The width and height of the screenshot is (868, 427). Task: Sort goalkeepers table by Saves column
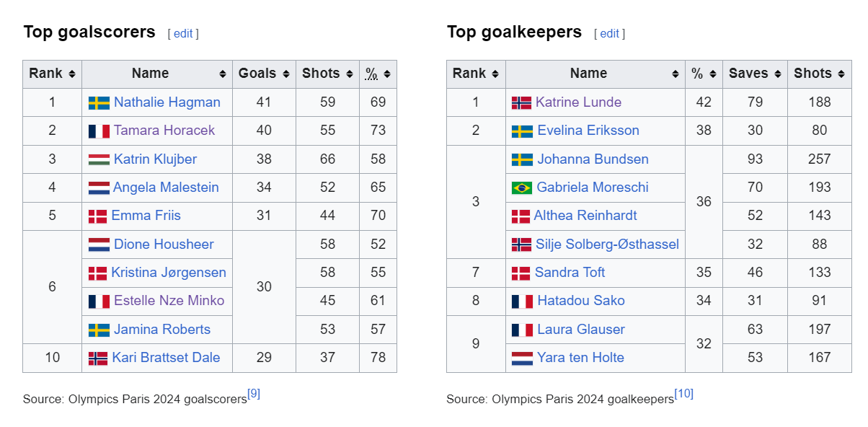click(x=755, y=74)
